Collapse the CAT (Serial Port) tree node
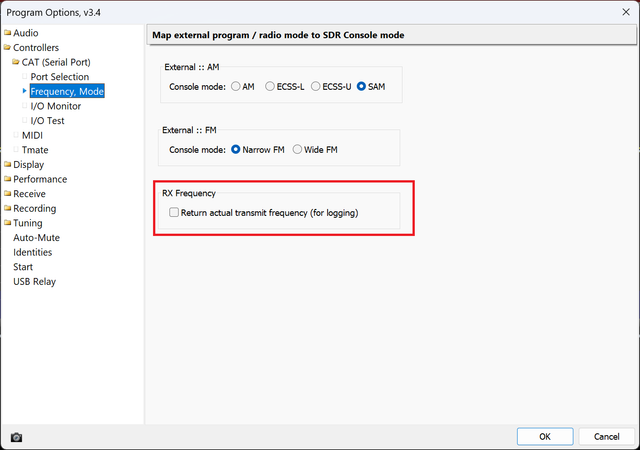640x450 pixels. click(x=16, y=62)
